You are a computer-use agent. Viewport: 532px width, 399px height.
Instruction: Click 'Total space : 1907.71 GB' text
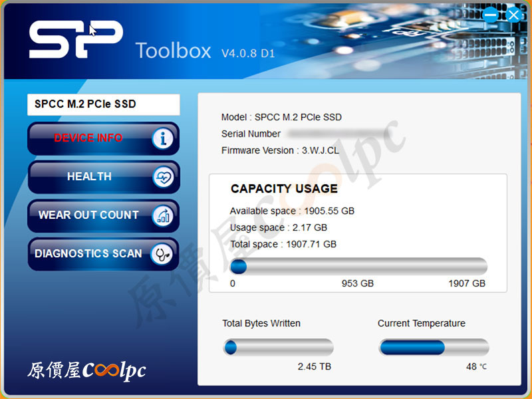(x=283, y=244)
